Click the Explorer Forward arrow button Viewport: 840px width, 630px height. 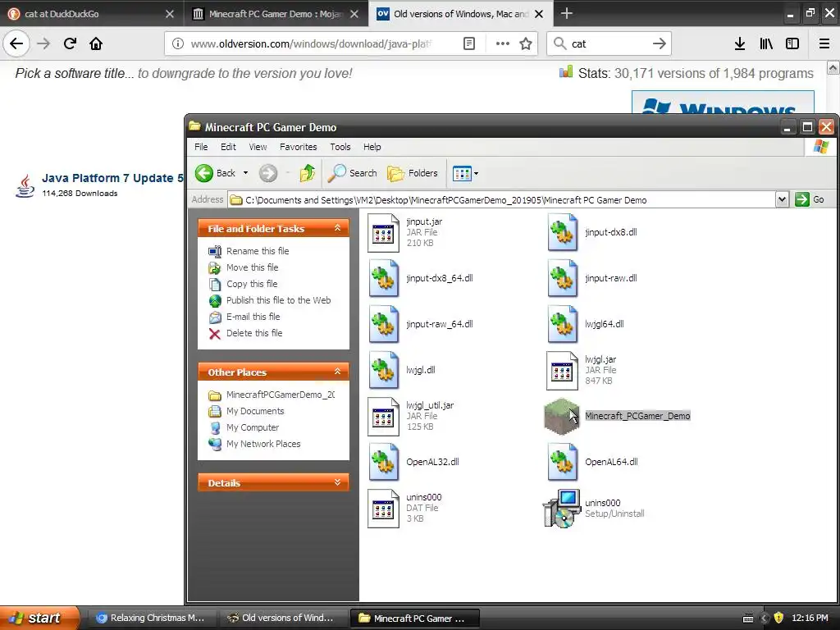tap(268, 173)
